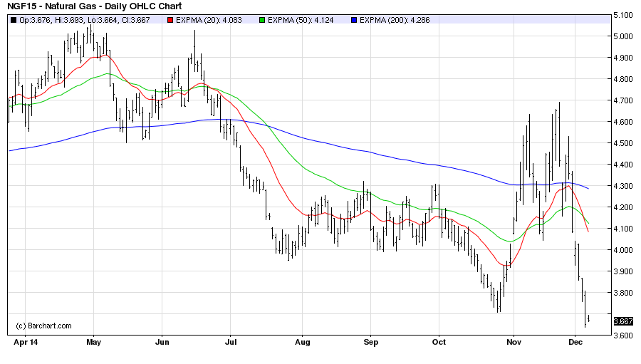
Task: Click the 'EXPMA (20): 4.083' legend text
Action: pos(209,20)
